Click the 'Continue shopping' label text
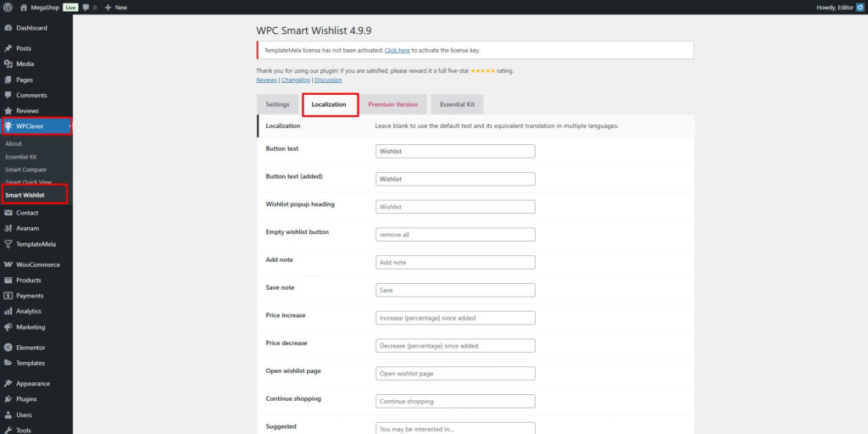The width and height of the screenshot is (868, 434). click(293, 398)
